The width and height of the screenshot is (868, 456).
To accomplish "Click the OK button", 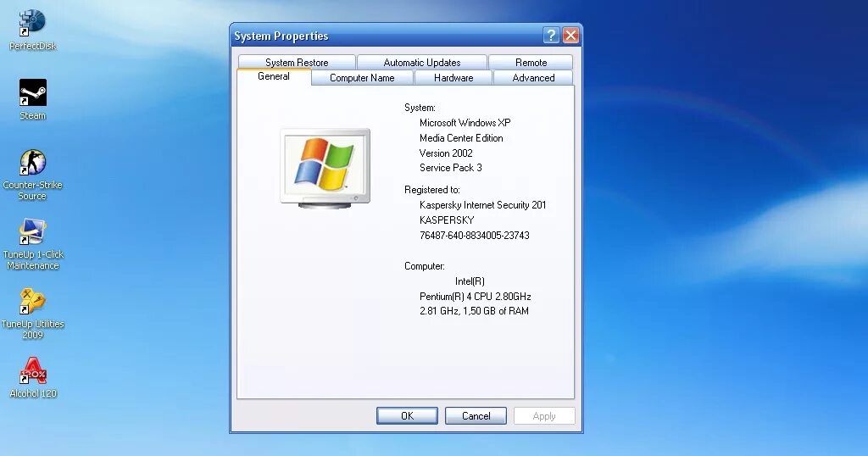I will (x=407, y=415).
